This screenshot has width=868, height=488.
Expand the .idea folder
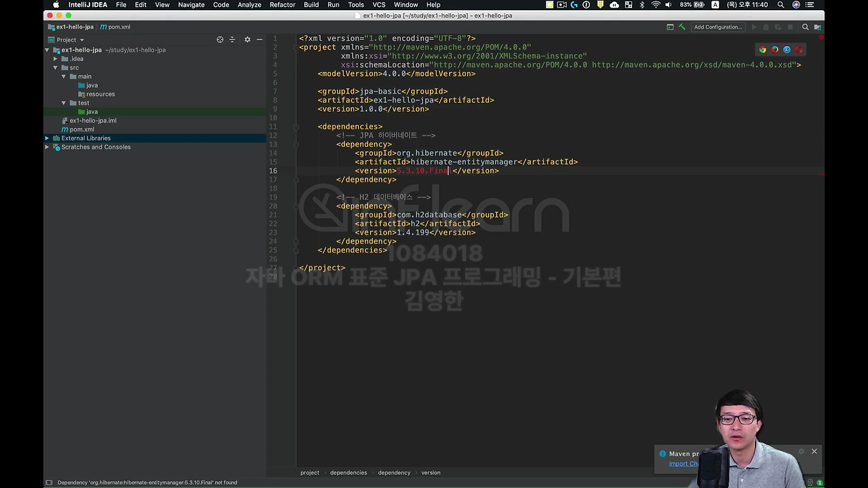[56, 59]
